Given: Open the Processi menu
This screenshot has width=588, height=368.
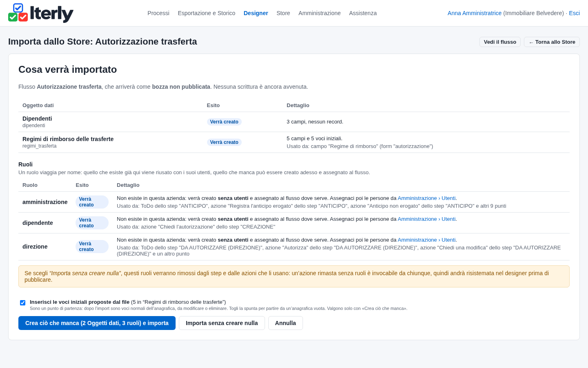Looking at the screenshot, I should coord(158,13).
